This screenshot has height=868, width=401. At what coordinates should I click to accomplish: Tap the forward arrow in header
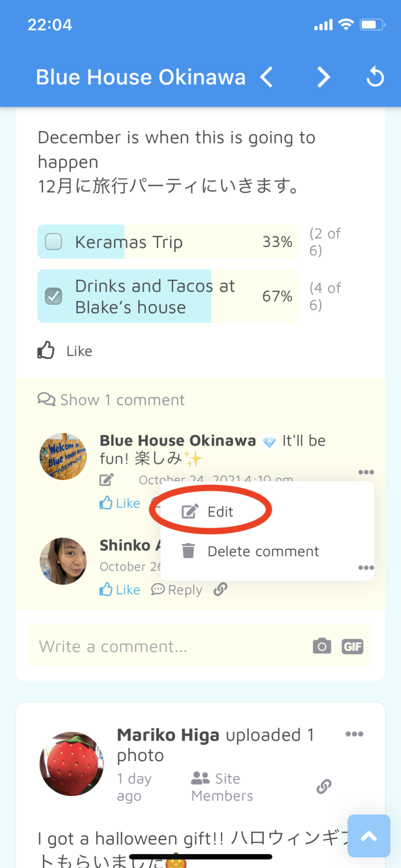(323, 78)
